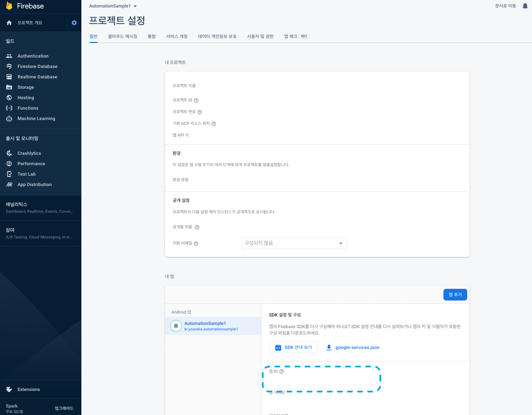Open Storage in sidebar
Screen dimensions: 532x415
(x=41, y=87)
